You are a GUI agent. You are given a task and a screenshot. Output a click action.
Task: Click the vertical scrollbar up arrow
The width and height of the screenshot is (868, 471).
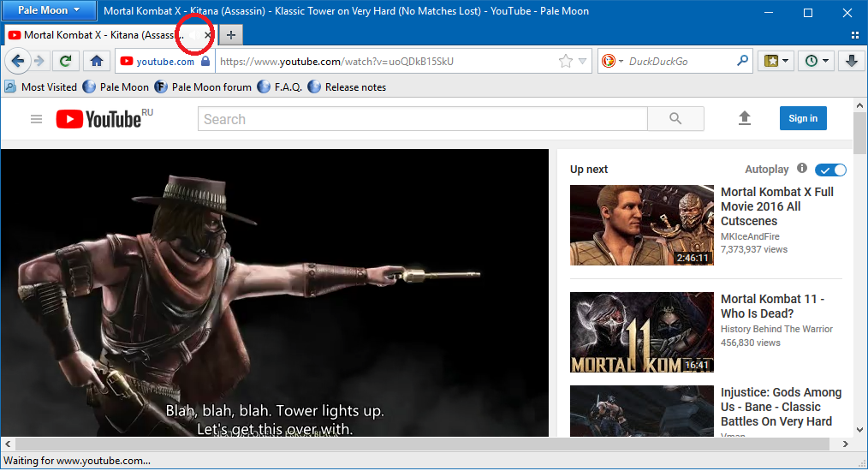[x=859, y=105]
